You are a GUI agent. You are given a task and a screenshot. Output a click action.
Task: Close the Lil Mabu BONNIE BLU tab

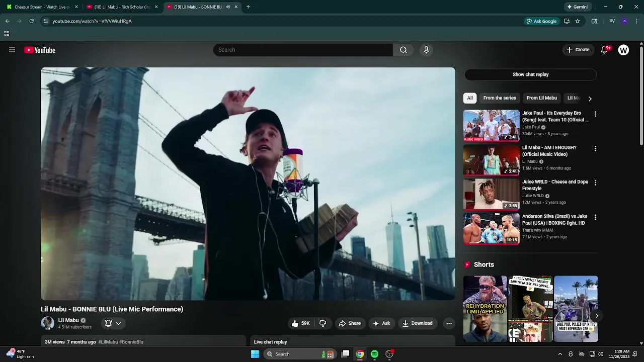(x=236, y=7)
